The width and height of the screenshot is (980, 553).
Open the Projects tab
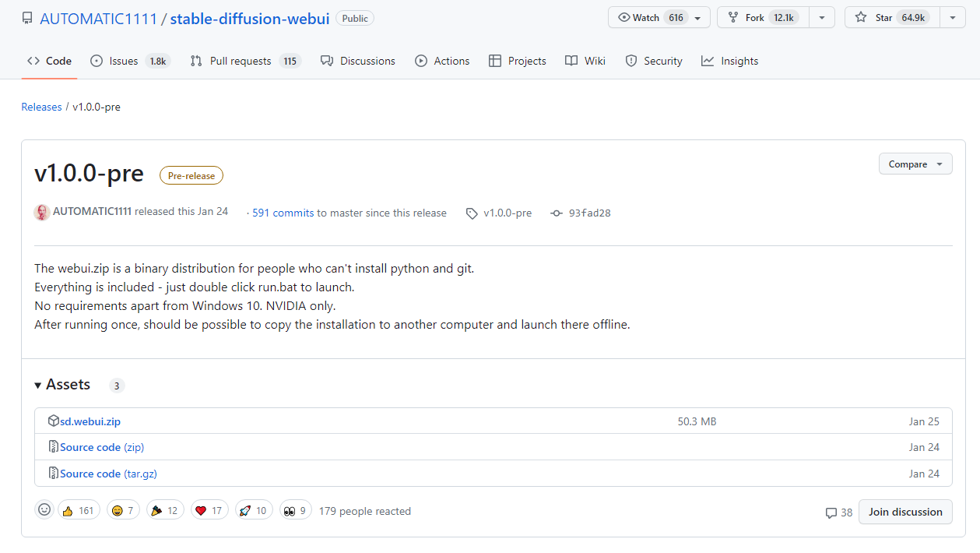coord(518,61)
